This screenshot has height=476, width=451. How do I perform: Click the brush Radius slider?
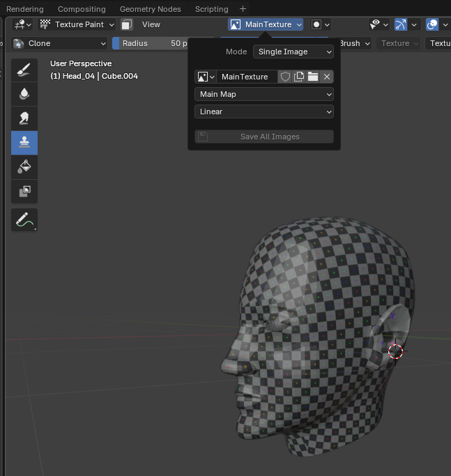coord(150,43)
